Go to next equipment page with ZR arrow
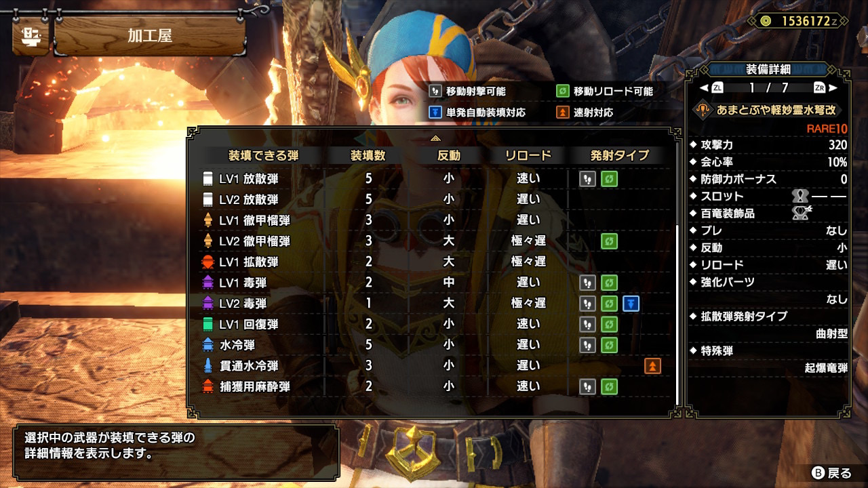The image size is (868, 488). (x=826, y=88)
